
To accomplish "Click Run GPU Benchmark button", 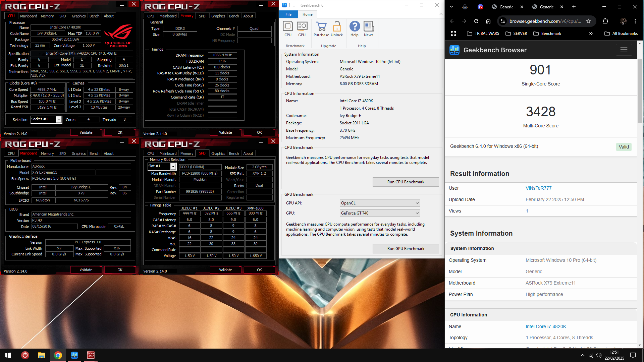I will click(406, 249).
